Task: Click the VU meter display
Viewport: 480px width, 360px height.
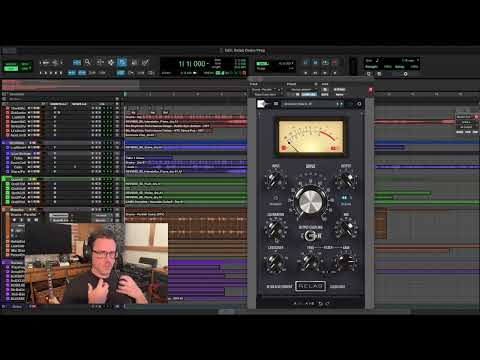Action: (x=310, y=137)
